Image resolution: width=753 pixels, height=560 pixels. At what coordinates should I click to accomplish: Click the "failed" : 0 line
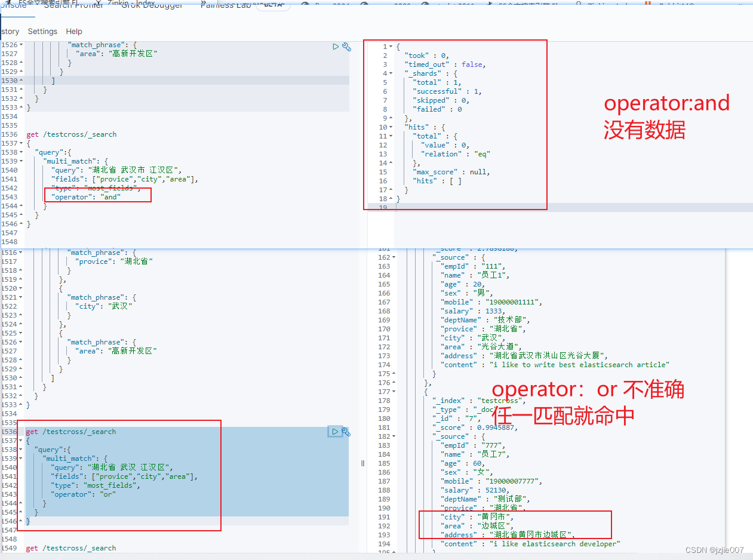(437, 109)
